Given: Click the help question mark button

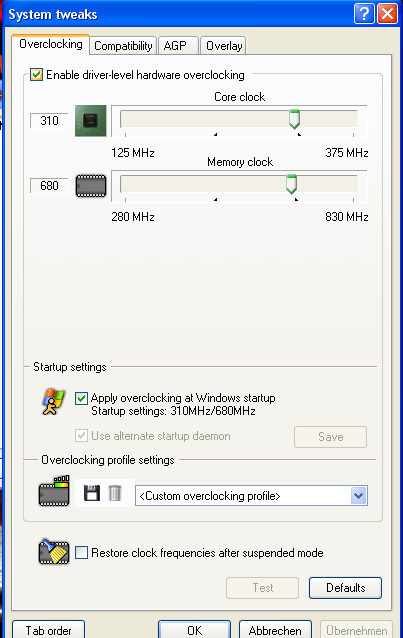Looking at the screenshot, I should (364, 14).
